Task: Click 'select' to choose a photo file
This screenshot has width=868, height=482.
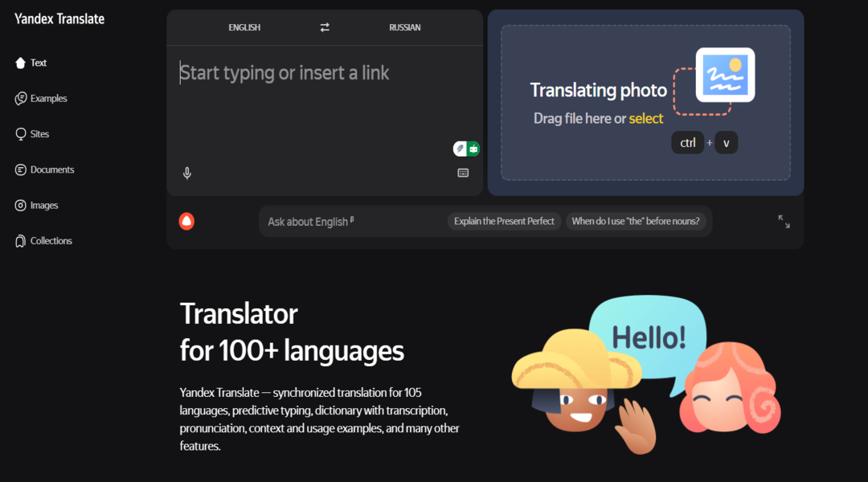Action: [x=646, y=118]
